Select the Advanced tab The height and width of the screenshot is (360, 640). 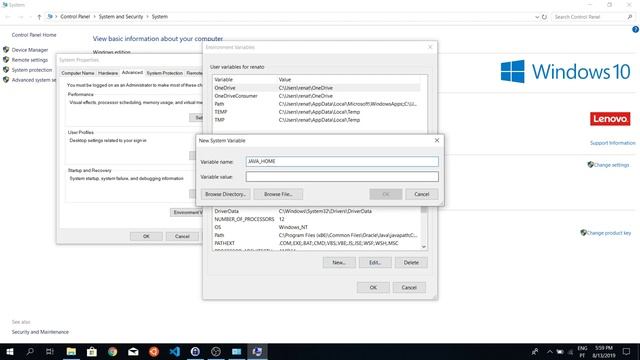132,72
